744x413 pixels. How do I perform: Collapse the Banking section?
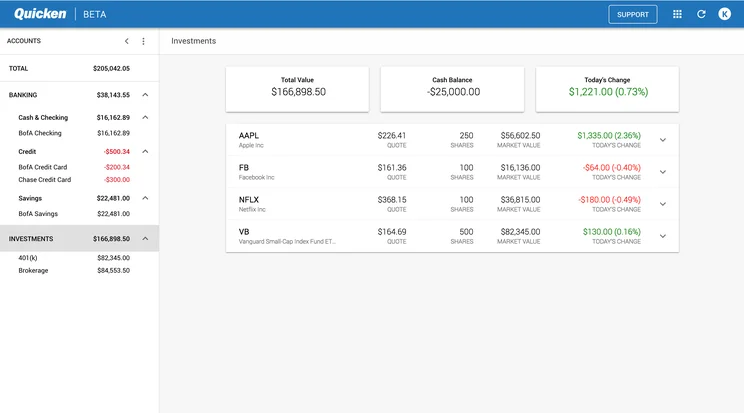[x=145, y=95]
